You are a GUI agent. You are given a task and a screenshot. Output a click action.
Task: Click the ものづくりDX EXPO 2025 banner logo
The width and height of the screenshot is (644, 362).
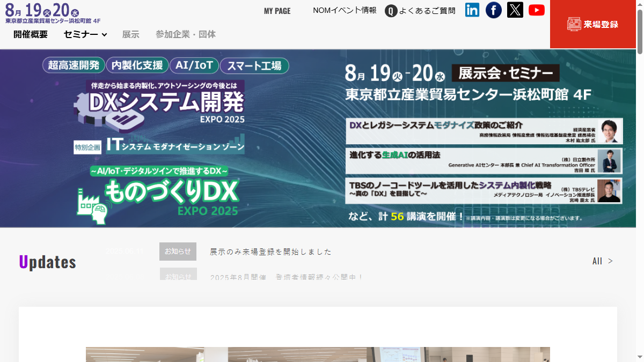159,194
